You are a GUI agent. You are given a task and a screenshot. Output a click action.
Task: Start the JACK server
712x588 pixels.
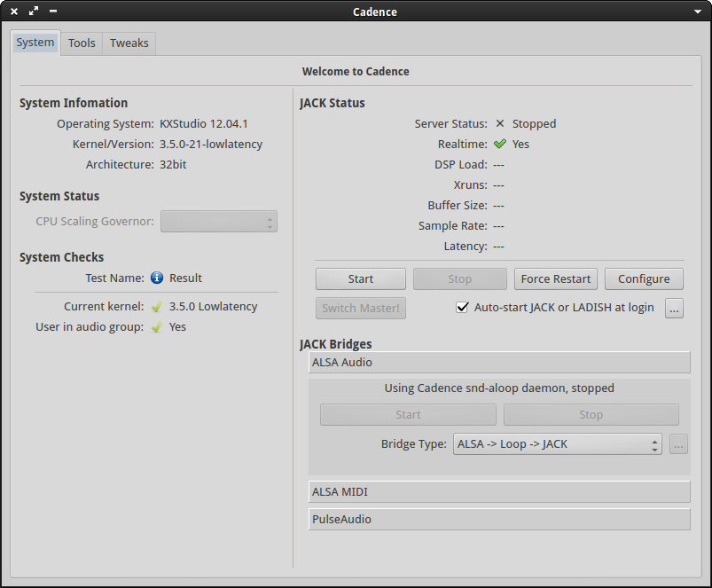pos(361,279)
